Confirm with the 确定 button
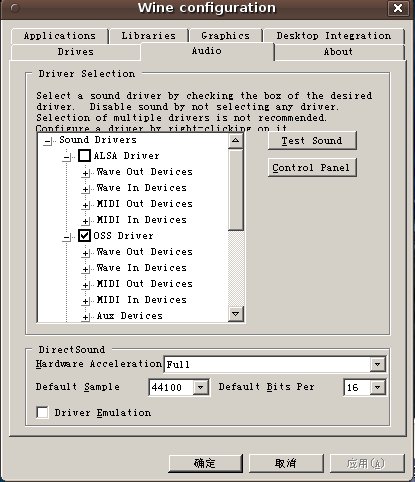 [x=205, y=463]
